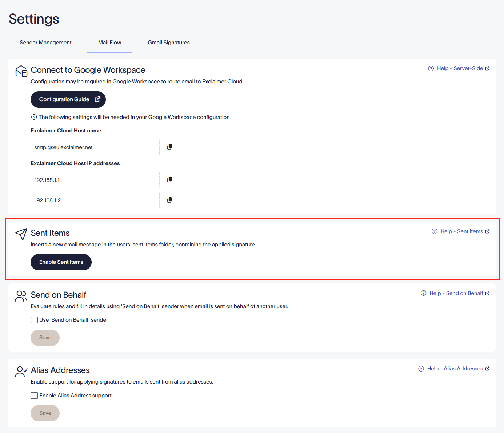Screen dimensions: 504x433
Task: Open Help - Sent Items link
Action: point(461,231)
